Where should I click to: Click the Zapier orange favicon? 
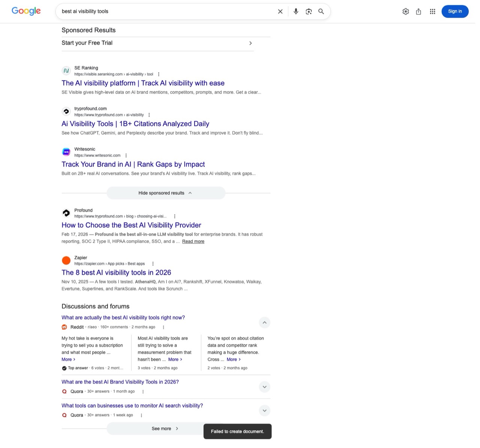pyautogui.click(x=66, y=260)
